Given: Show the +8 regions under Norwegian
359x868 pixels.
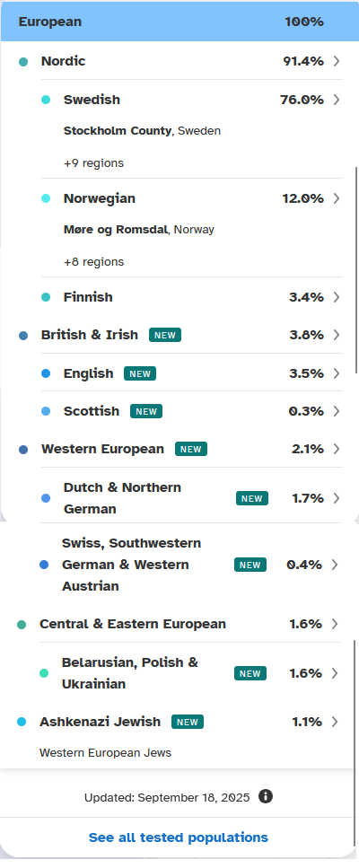Looking at the screenshot, I should pos(93,262).
